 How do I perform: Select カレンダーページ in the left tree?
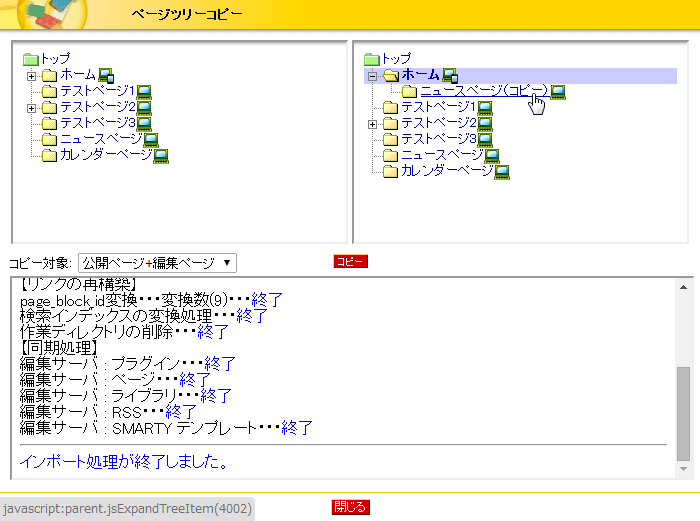click(x=106, y=155)
